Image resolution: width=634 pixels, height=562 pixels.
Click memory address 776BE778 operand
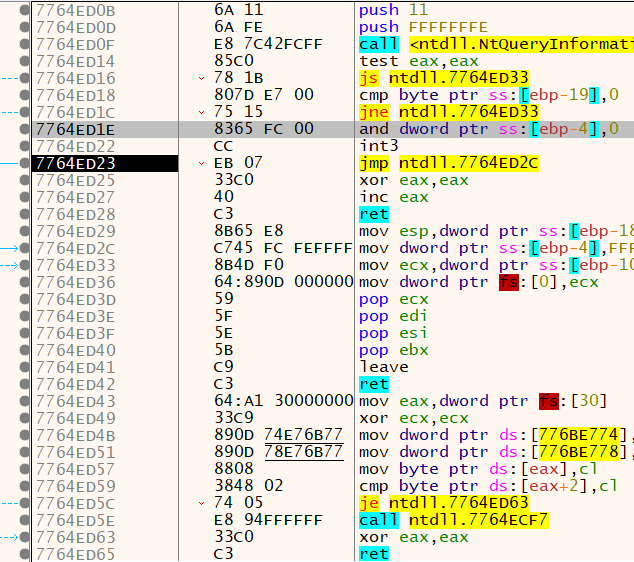[579, 452]
